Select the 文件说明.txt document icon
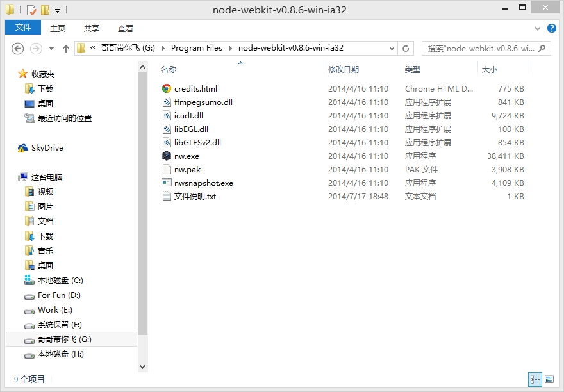564x392 pixels. click(x=167, y=197)
